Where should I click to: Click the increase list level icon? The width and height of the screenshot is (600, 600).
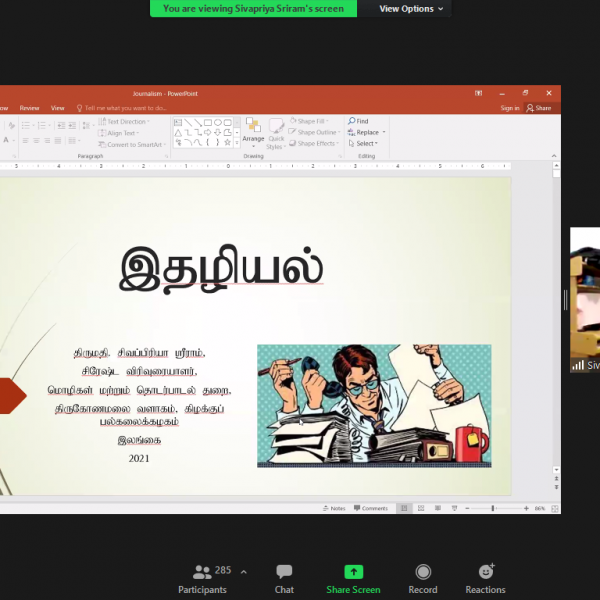(x=72, y=125)
